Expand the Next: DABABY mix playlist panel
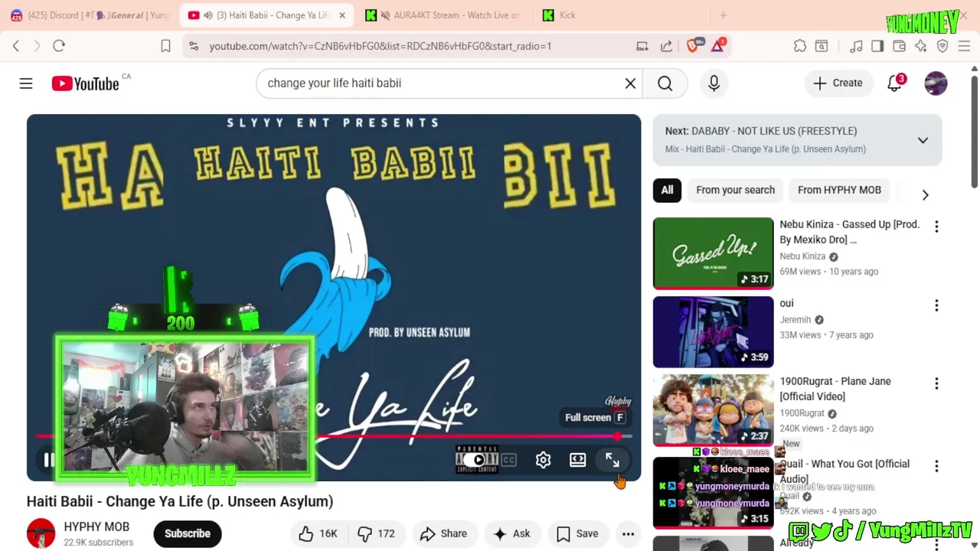The width and height of the screenshot is (980, 551). tap(923, 140)
